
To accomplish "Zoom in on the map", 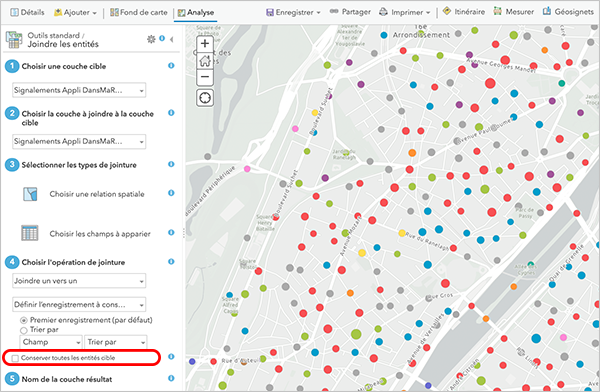I will pos(205,43).
